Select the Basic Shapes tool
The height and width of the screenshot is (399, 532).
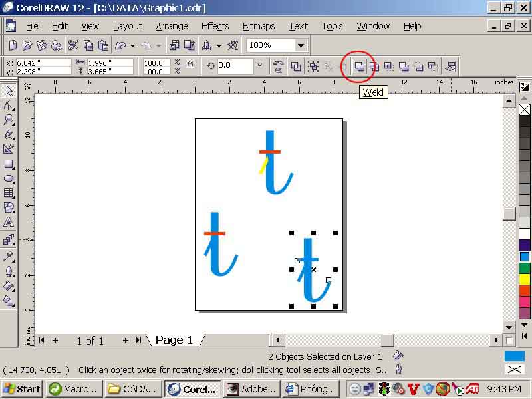(9, 207)
